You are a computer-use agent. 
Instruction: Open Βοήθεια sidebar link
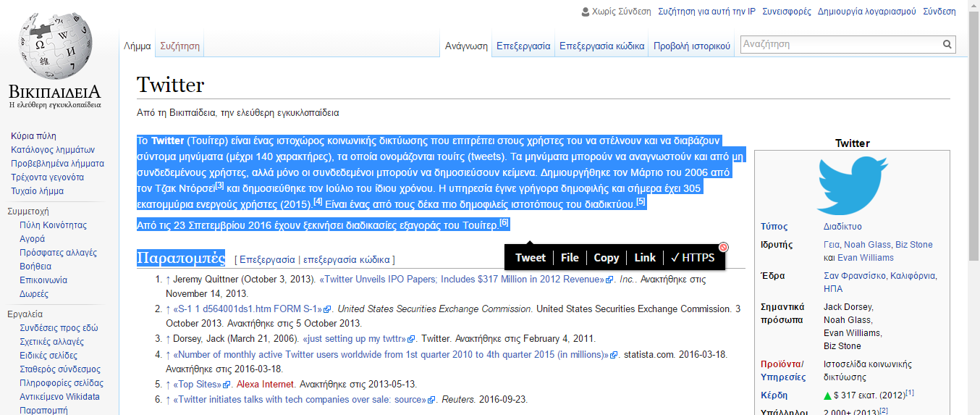35,267
